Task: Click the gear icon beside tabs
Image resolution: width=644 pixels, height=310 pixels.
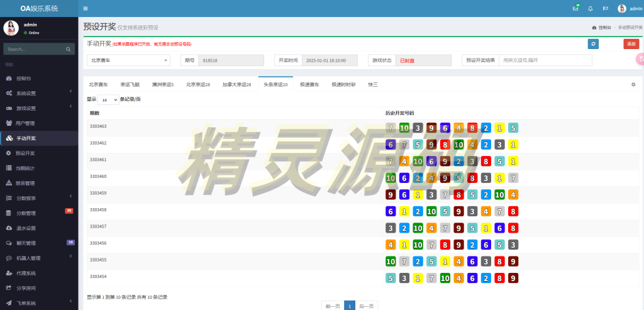Action: [633, 85]
